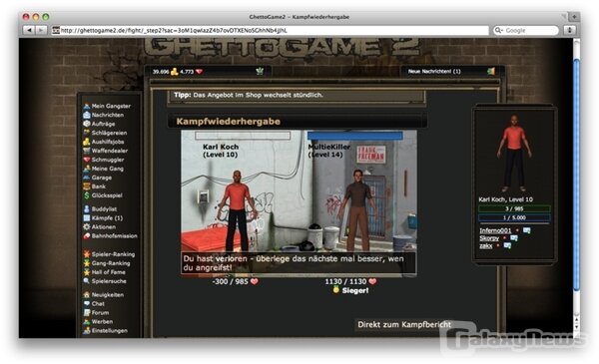Click the Bank sidebar icon

point(87,186)
